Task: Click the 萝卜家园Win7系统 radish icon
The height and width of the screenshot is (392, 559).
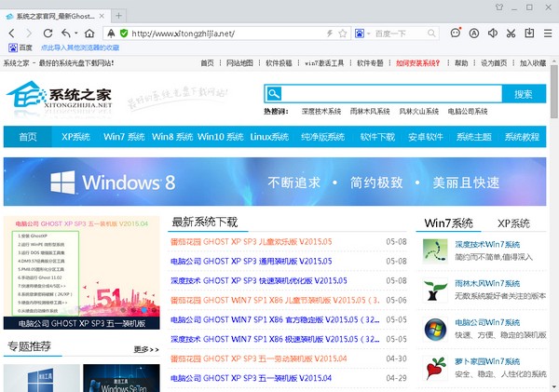Action: [x=435, y=369]
